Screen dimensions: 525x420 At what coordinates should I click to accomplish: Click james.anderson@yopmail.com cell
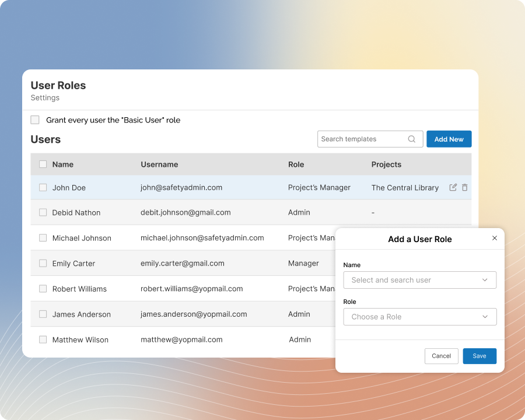pos(194,314)
